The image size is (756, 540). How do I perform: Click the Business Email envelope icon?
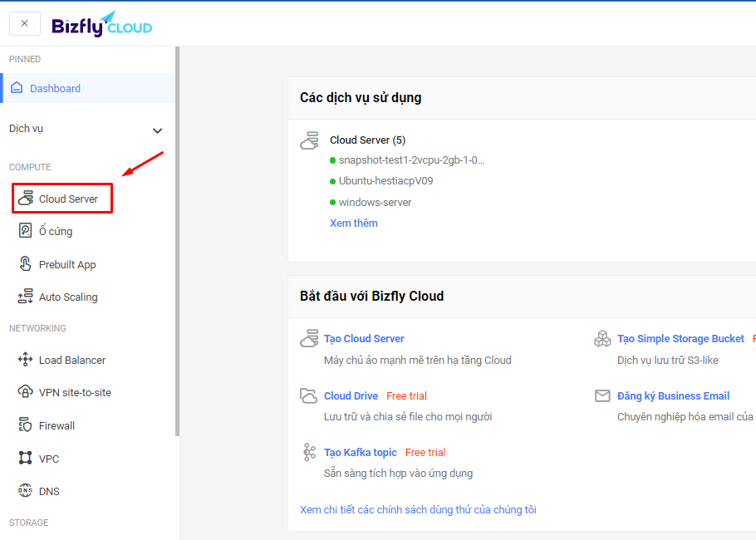point(602,395)
